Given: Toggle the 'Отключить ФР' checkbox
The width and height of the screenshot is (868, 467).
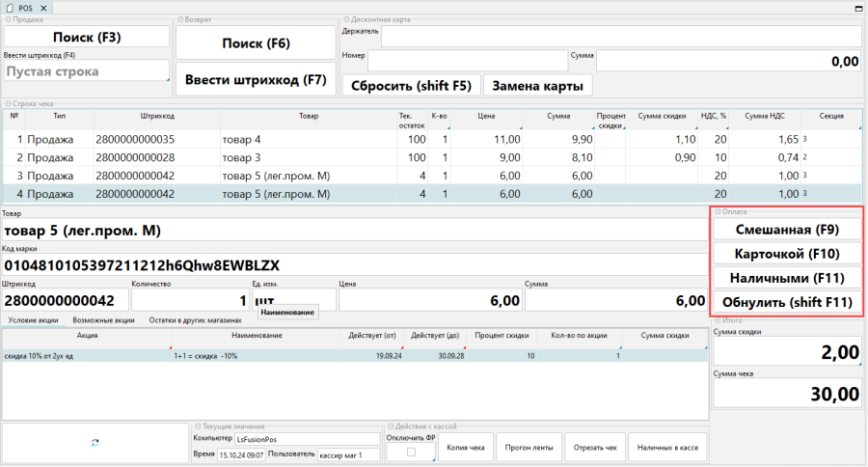Looking at the screenshot, I should point(412,452).
